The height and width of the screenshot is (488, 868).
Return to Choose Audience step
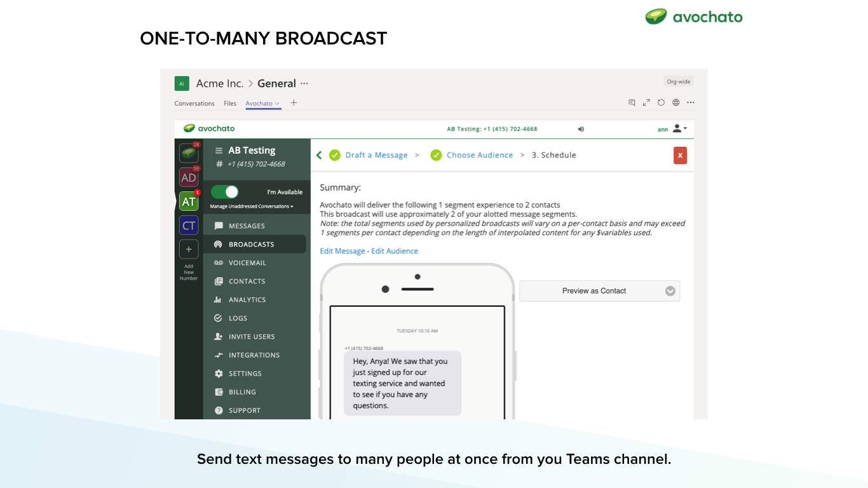pyautogui.click(x=480, y=155)
